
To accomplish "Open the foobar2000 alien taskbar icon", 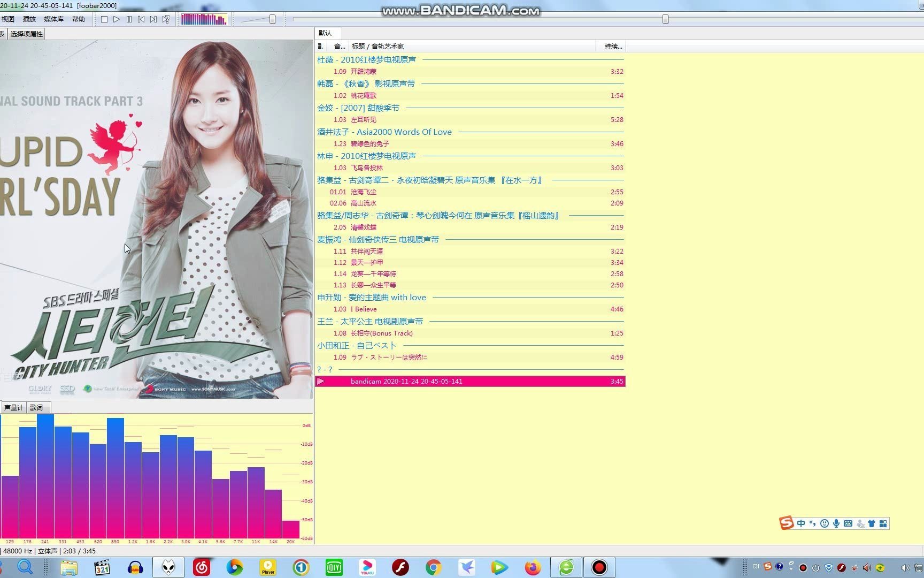I will point(168,567).
